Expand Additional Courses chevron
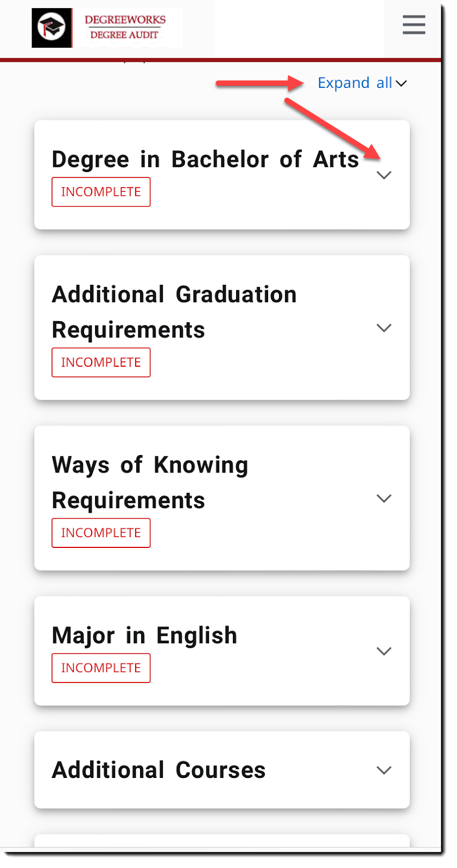Image resolution: width=457 pixels, height=868 pixels. tap(384, 770)
